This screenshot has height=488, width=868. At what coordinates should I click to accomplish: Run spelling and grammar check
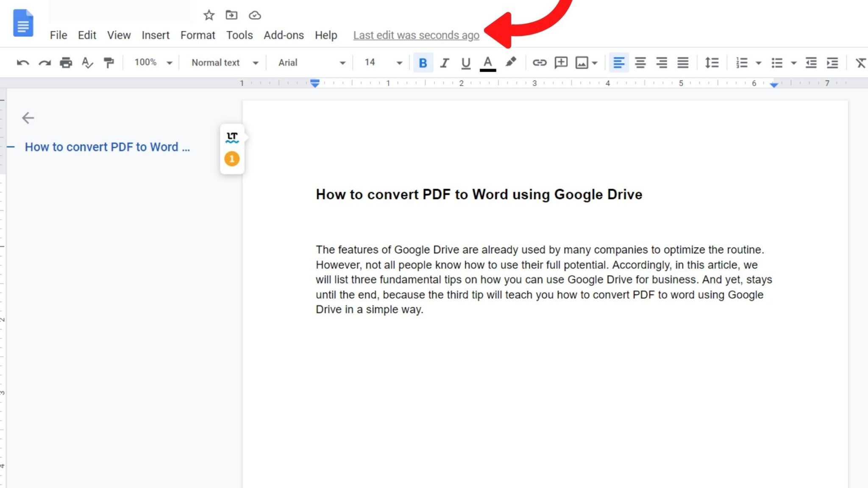(87, 63)
